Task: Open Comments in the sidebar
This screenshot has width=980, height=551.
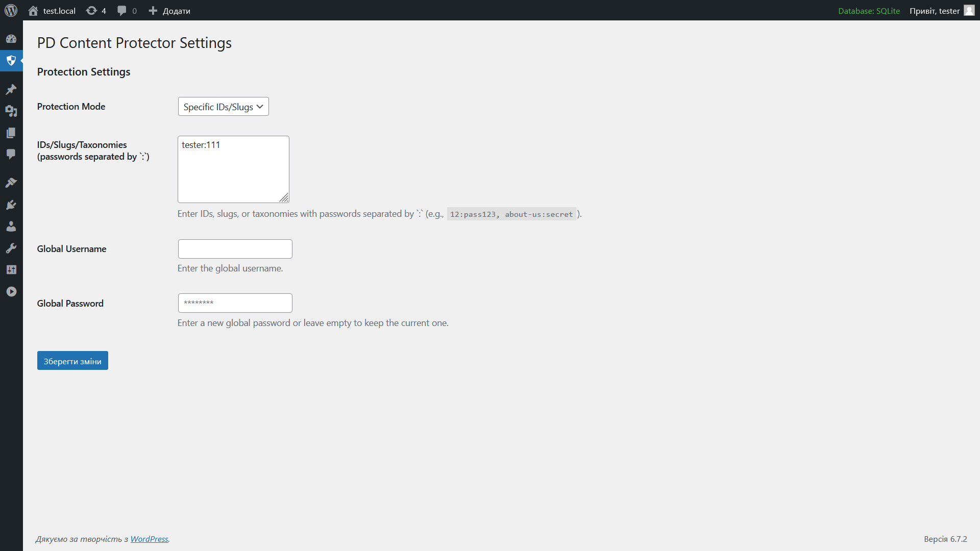Action: coord(11,154)
